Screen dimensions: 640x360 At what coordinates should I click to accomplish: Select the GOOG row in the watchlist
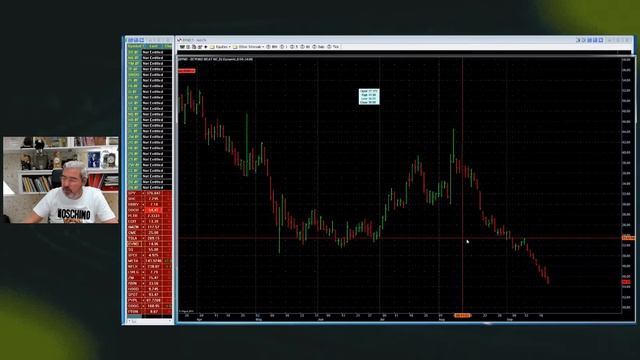(149, 306)
